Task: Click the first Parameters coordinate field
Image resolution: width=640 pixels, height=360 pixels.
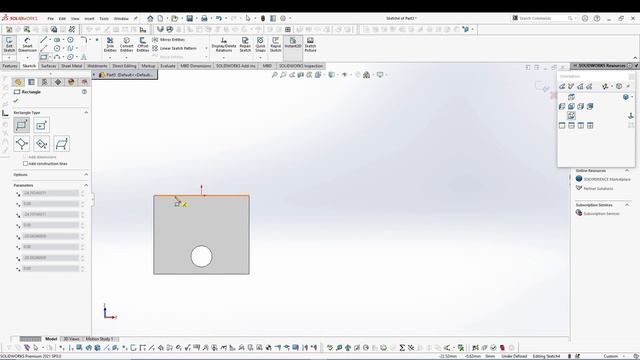Action: [50, 193]
